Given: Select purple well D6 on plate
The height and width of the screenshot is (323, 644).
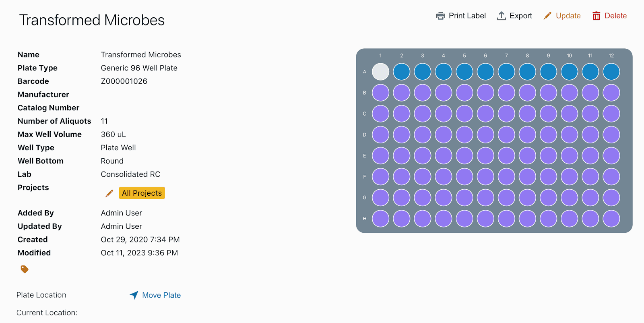Looking at the screenshot, I should (485, 135).
